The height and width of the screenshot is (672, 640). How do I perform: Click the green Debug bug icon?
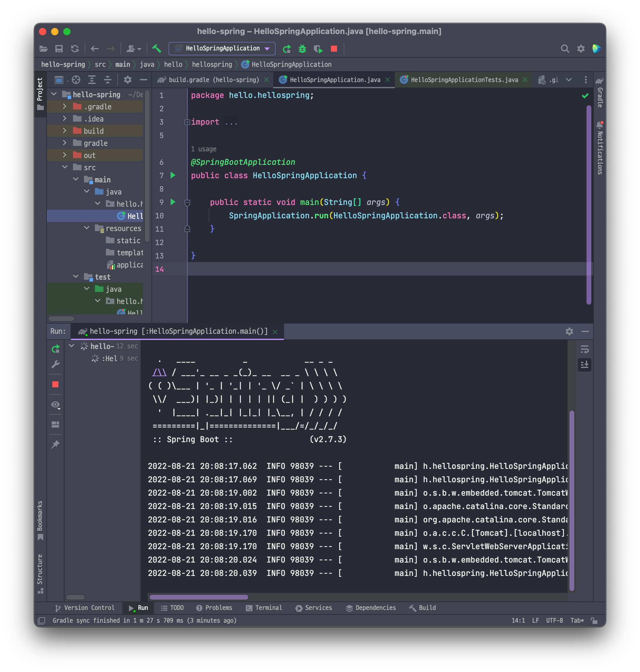[x=302, y=49]
